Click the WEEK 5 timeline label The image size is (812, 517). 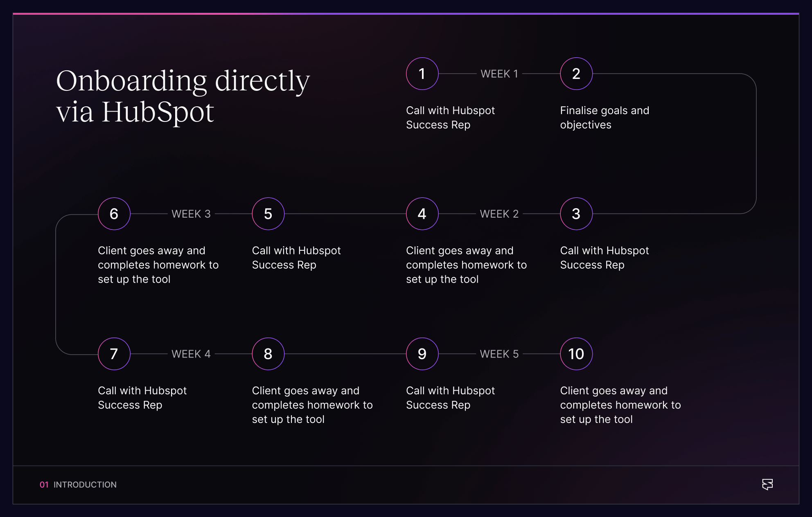(499, 354)
